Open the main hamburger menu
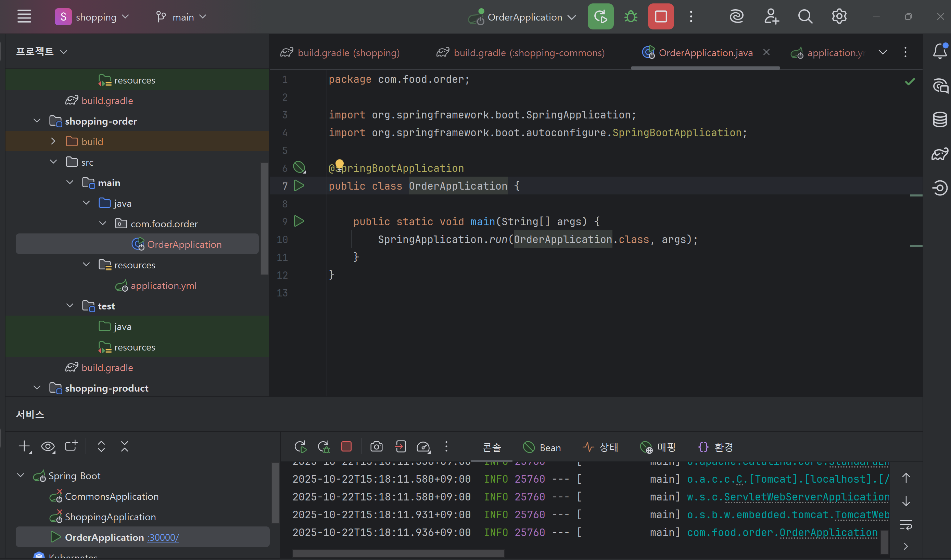The height and width of the screenshot is (560, 951). [24, 17]
